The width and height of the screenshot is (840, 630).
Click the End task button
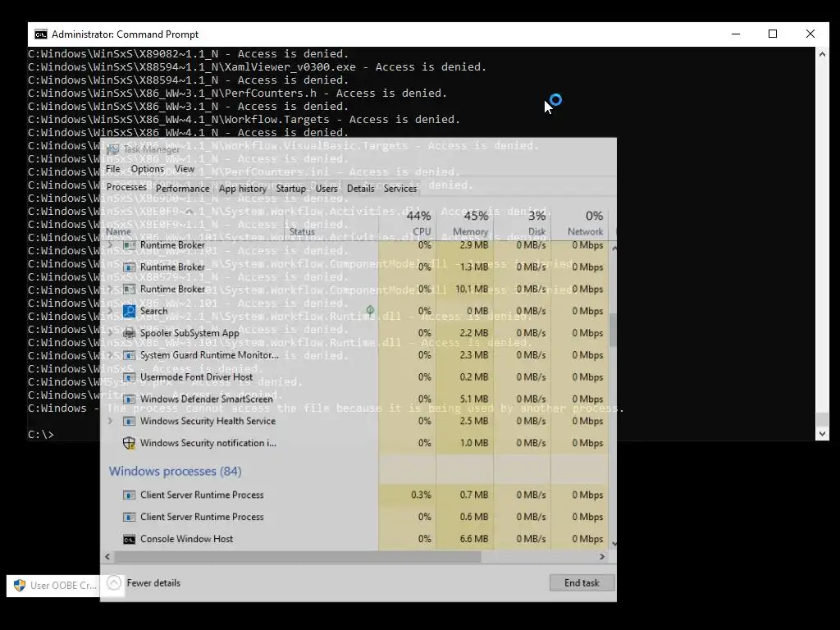pos(582,583)
